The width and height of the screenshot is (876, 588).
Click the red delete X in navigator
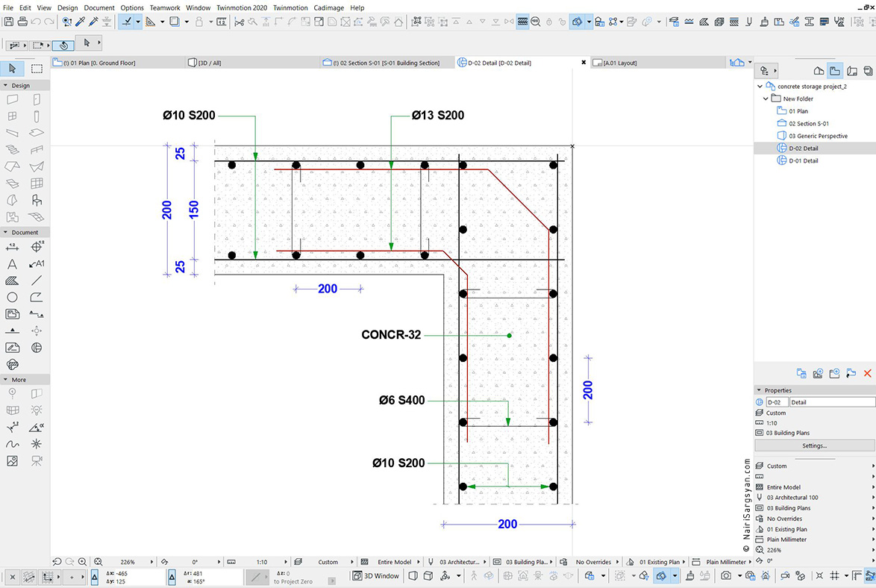click(x=867, y=373)
